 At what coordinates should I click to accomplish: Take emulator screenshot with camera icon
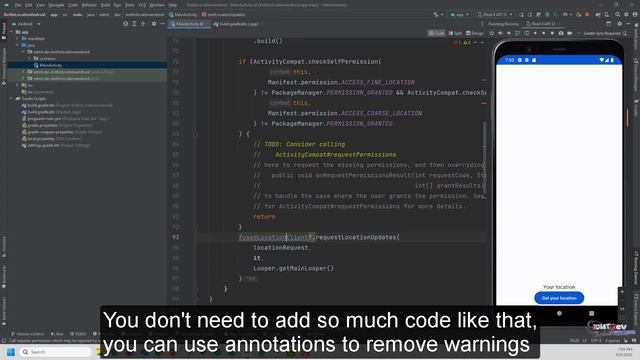pyautogui.click(x=561, y=33)
